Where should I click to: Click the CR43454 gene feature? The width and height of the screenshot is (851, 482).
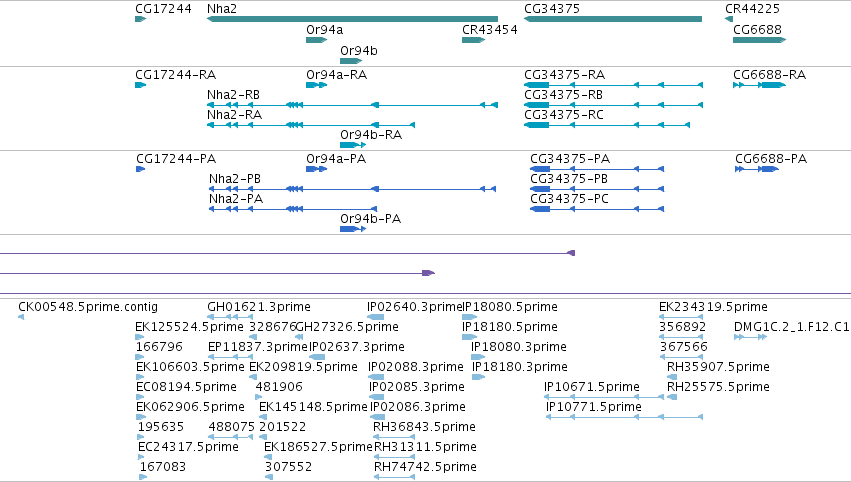(473, 40)
